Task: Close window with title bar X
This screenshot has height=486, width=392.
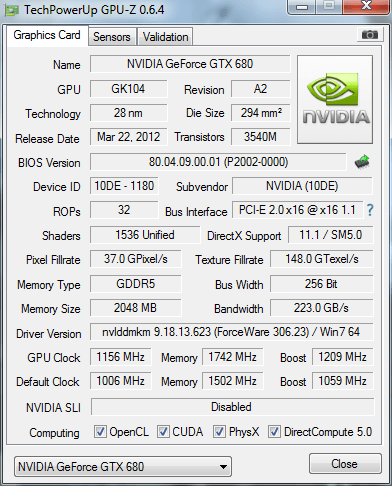Action: 366,6
